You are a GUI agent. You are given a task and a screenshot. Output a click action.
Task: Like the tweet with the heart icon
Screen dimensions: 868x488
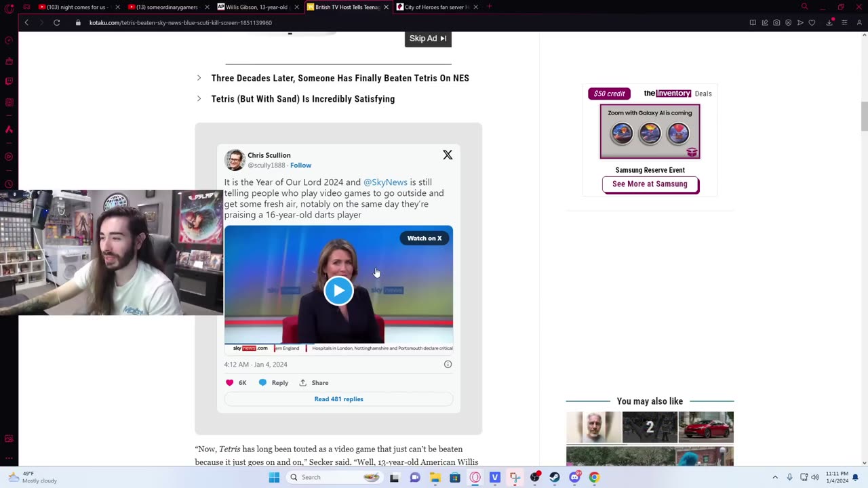230,383
